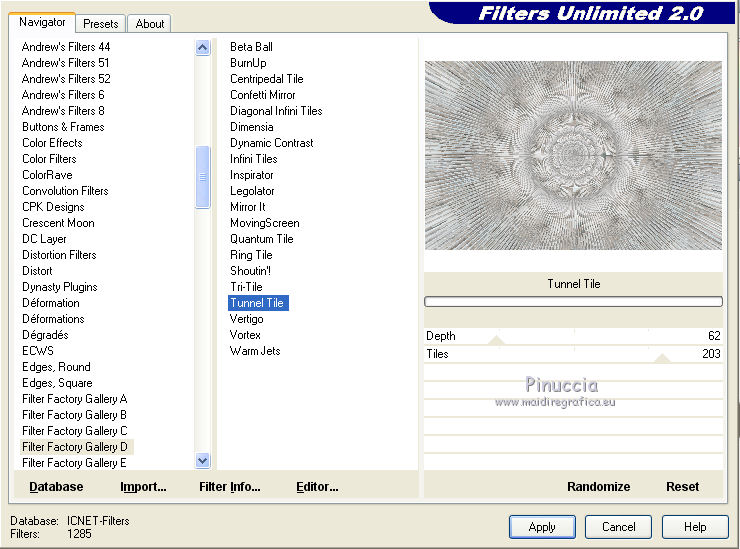Open Help for Filters Unlimited
740x549 pixels.
coord(695,526)
